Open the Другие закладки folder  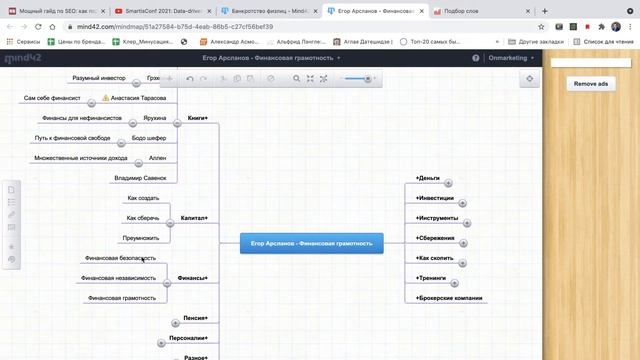(536, 42)
